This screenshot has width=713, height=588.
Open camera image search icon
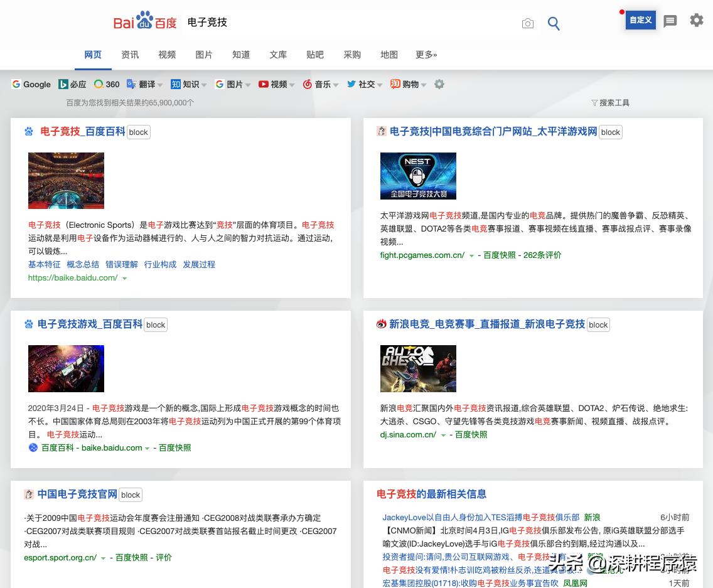pyautogui.click(x=527, y=23)
